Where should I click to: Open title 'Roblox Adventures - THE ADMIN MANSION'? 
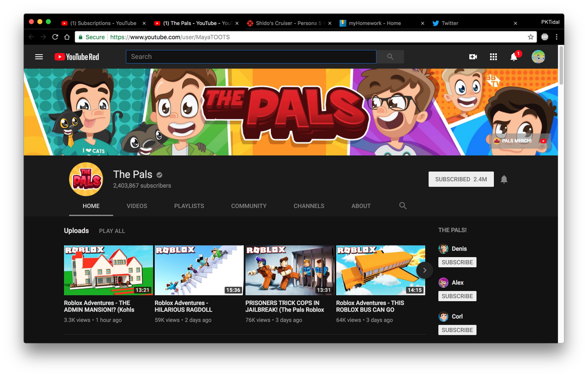pos(99,306)
